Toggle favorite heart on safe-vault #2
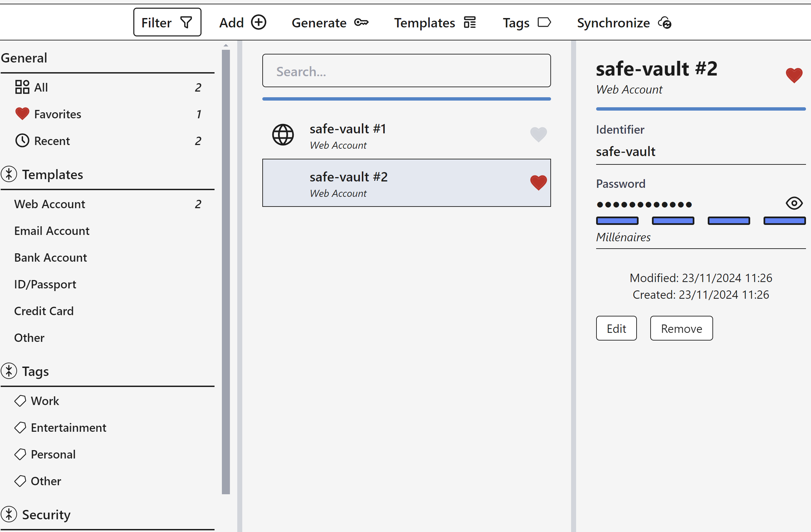Screen dimensions: 811x532 click(538, 182)
